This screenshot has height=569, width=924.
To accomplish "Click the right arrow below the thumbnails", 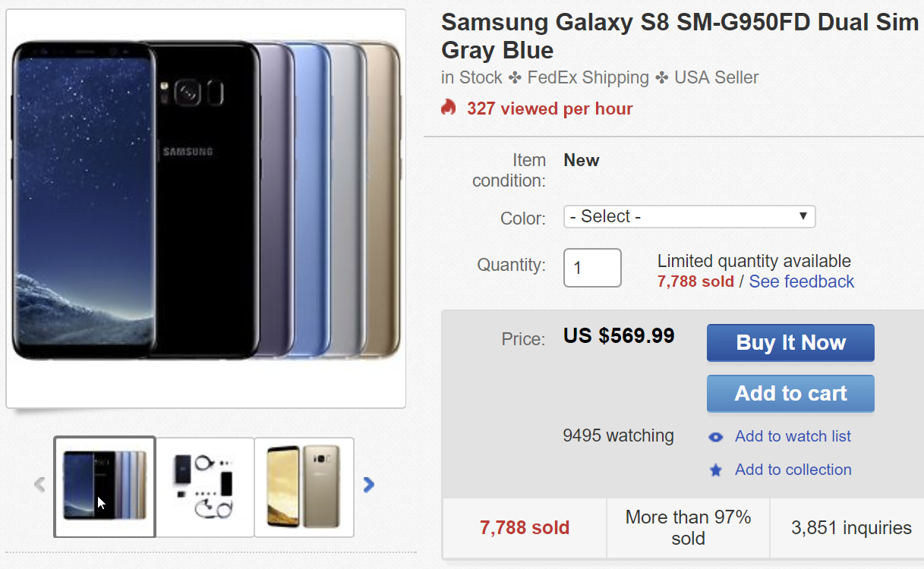I will tap(368, 484).
